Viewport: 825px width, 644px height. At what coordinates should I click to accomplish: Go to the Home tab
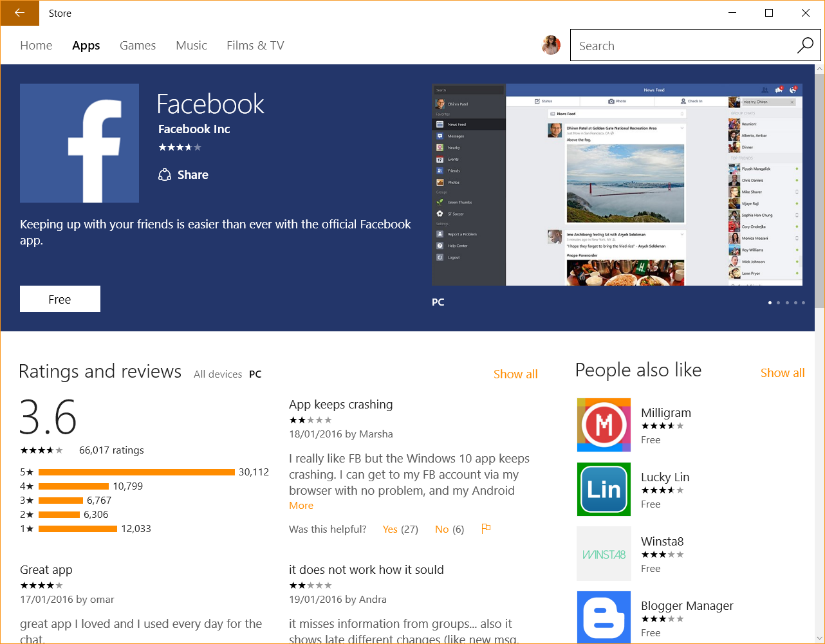(36, 45)
